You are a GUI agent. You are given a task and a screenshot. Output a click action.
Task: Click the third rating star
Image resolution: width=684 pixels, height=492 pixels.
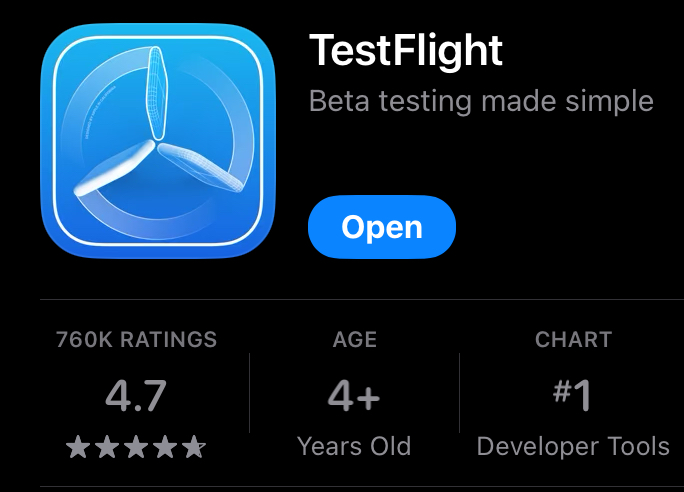136,447
